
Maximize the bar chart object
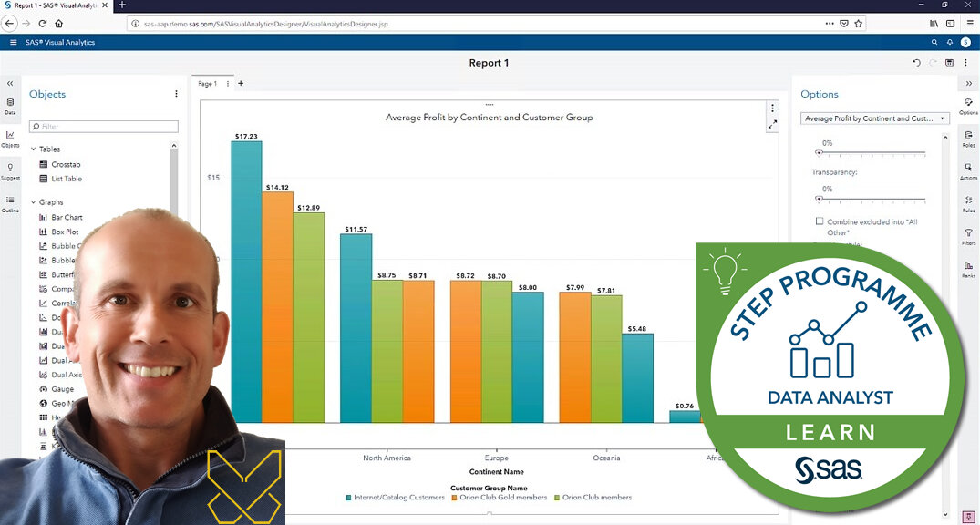pyautogui.click(x=772, y=124)
